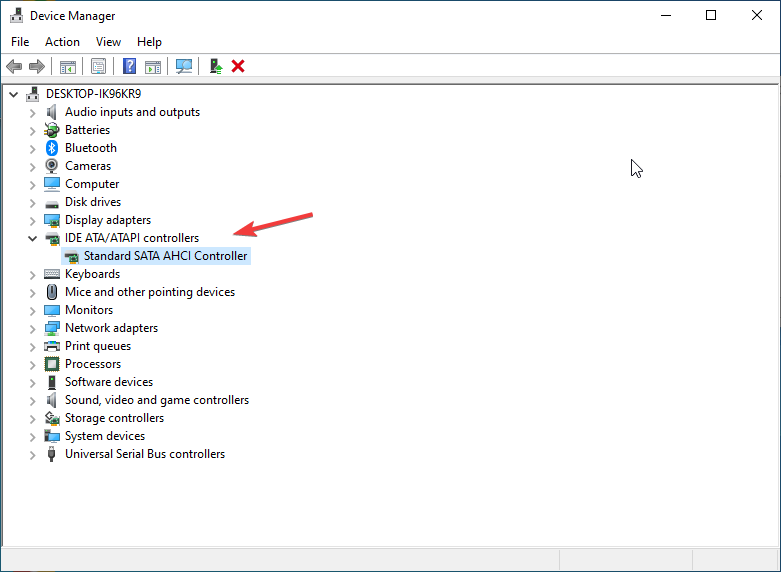Expand the Monitors category

[x=32, y=310]
